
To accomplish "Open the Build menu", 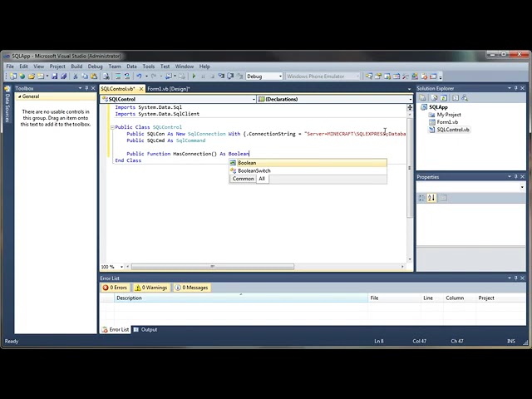I will [76, 66].
